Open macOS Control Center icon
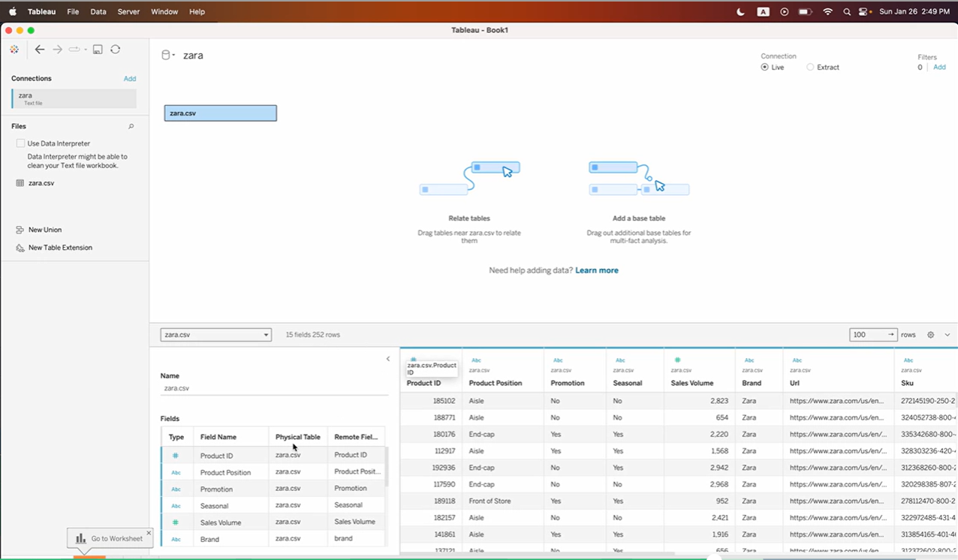 point(865,12)
